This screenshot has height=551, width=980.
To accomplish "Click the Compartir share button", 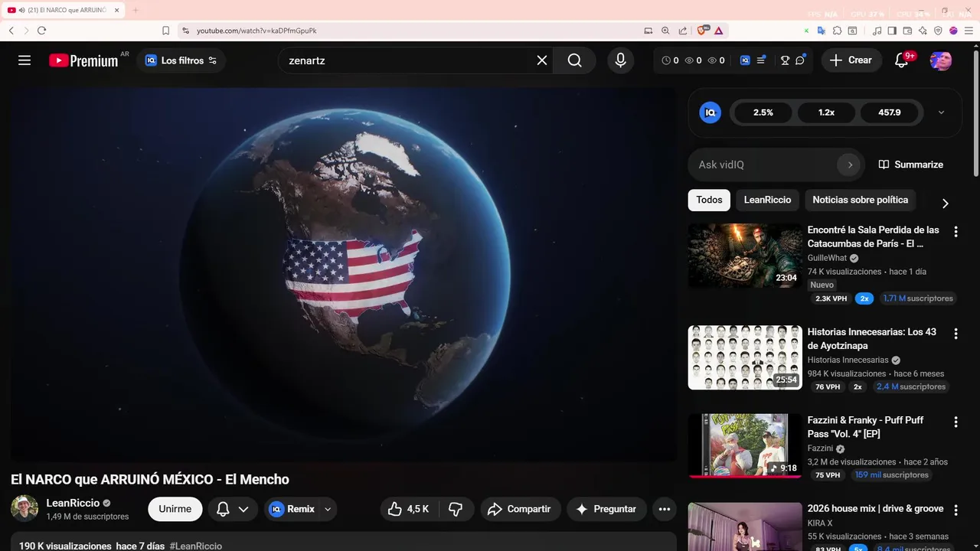I will pyautogui.click(x=520, y=509).
